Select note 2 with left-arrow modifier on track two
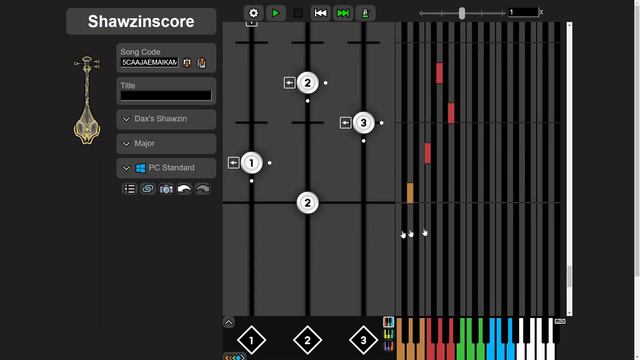Screen dimensions: 640x360 (x=307, y=83)
